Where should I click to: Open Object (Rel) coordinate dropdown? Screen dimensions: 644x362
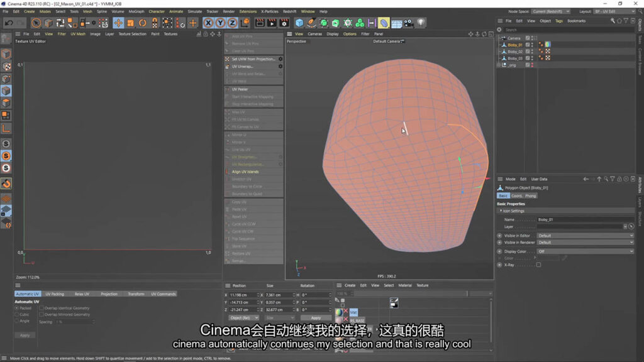243,317
